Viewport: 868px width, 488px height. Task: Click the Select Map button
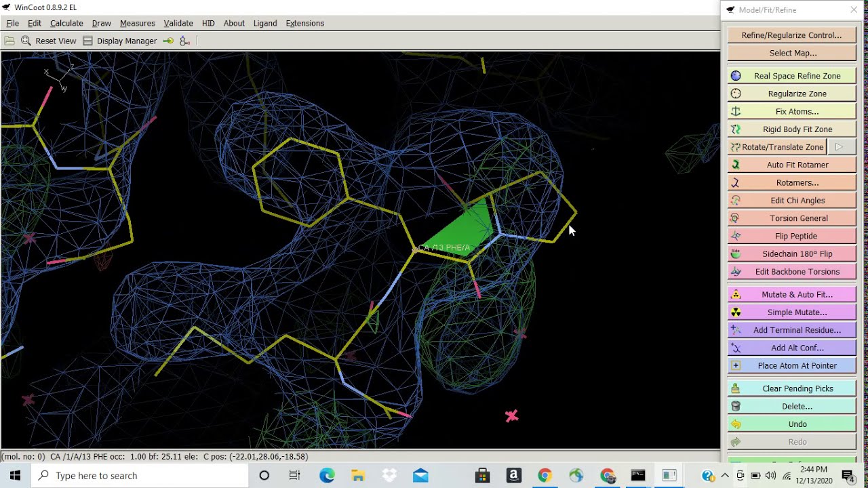[791, 53]
